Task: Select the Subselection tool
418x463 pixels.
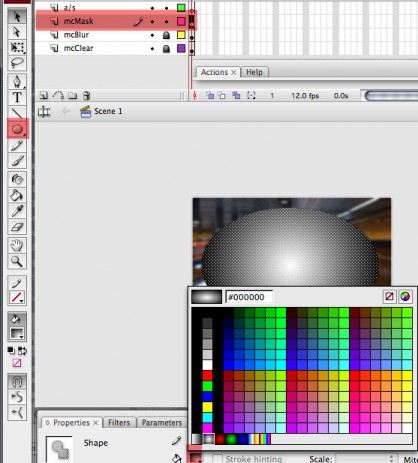Action: (x=17, y=32)
